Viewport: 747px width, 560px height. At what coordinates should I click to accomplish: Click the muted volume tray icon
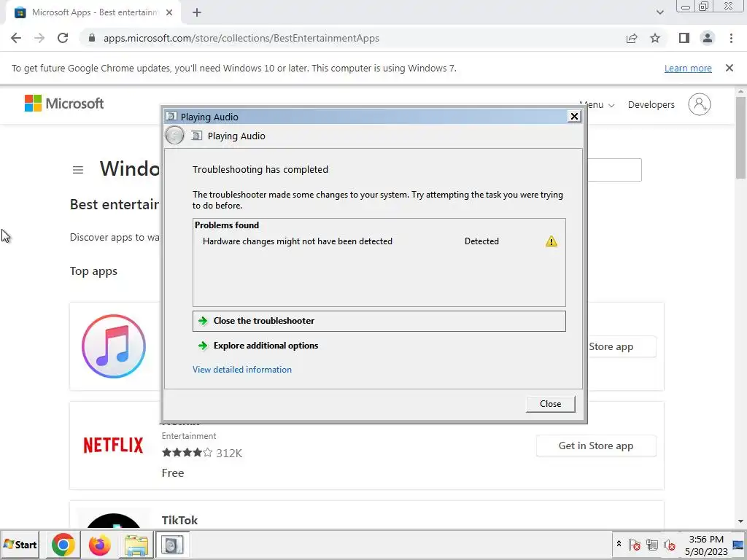pyautogui.click(x=670, y=545)
